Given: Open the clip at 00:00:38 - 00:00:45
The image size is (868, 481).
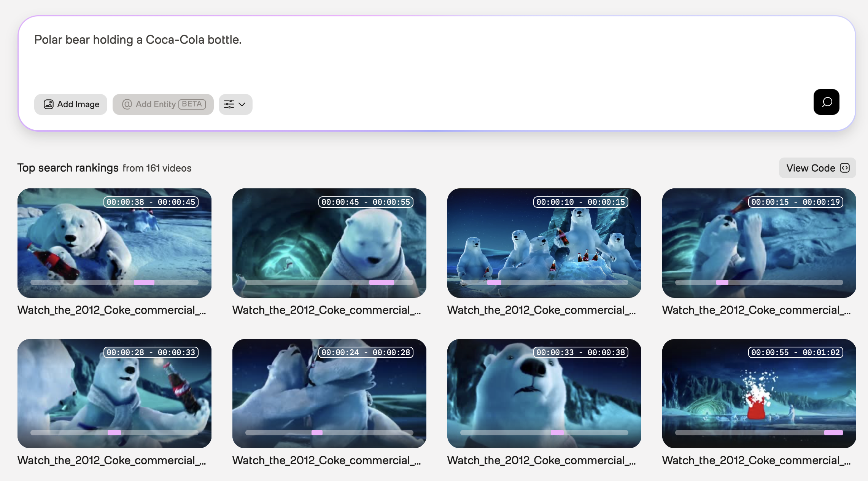Looking at the screenshot, I should [x=114, y=243].
